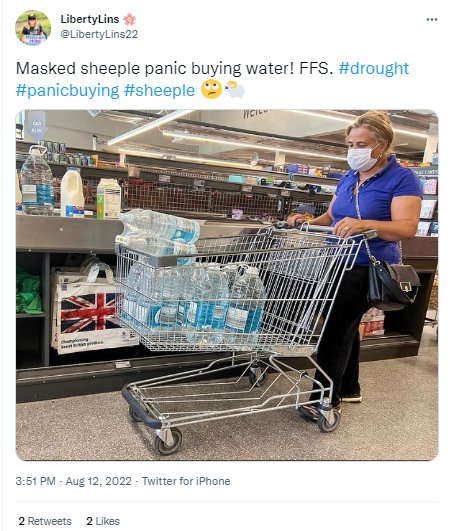Open the #panicbuying hashtag
The width and height of the screenshot is (450, 531).
pos(67,90)
